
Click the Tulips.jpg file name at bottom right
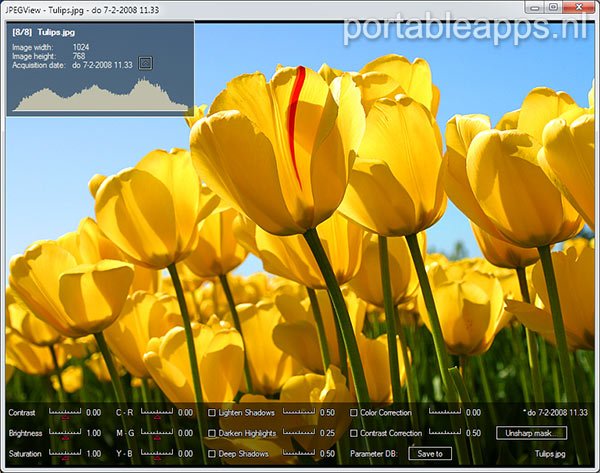tap(550, 454)
